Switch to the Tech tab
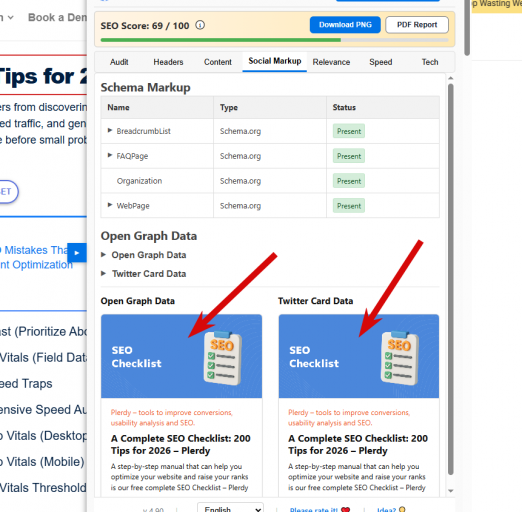Image resolution: width=522 pixels, height=512 pixels. (x=430, y=62)
